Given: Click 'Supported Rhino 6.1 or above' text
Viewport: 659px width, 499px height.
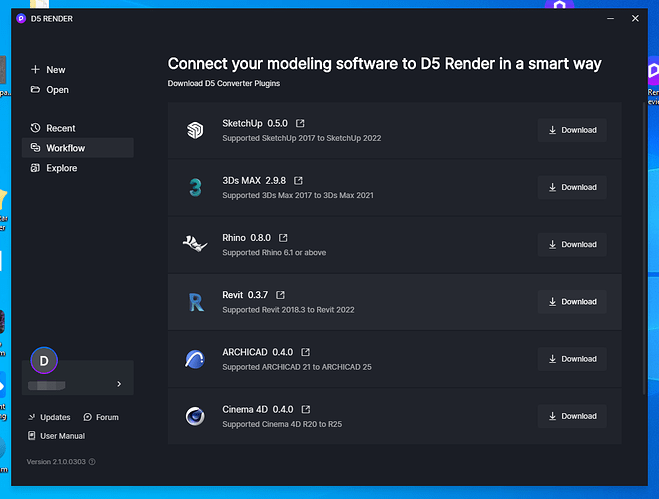Looking at the screenshot, I should (274, 252).
